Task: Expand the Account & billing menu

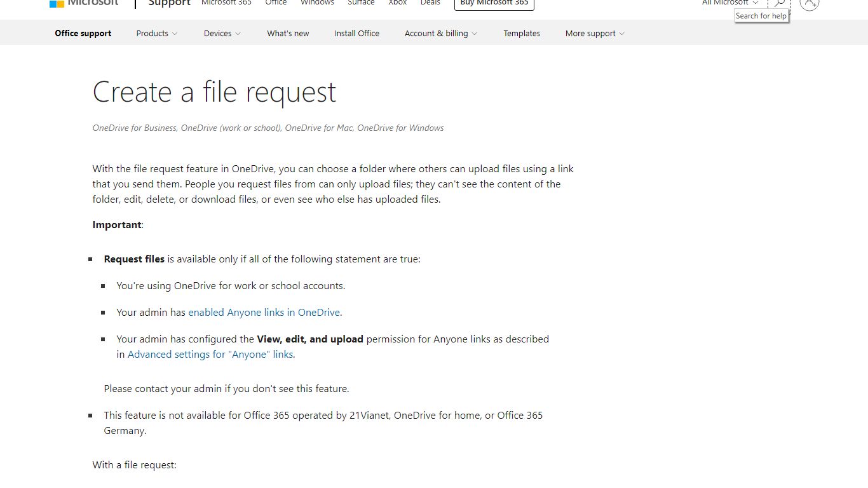Action: click(x=441, y=33)
